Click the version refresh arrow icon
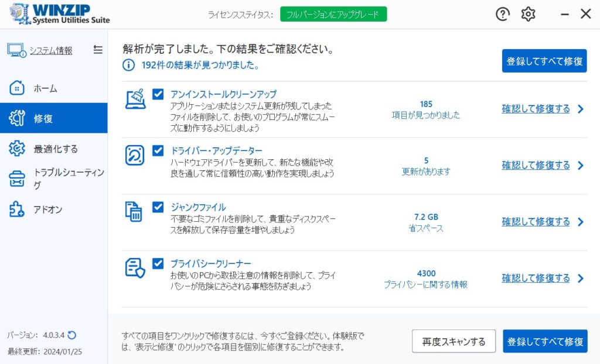The width and height of the screenshot is (600, 364). click(71, 335)
